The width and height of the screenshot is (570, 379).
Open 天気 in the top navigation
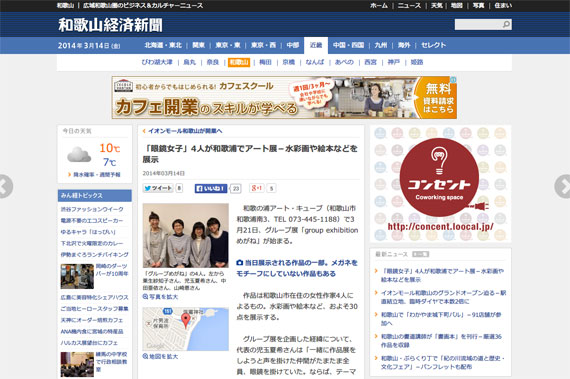437,5
